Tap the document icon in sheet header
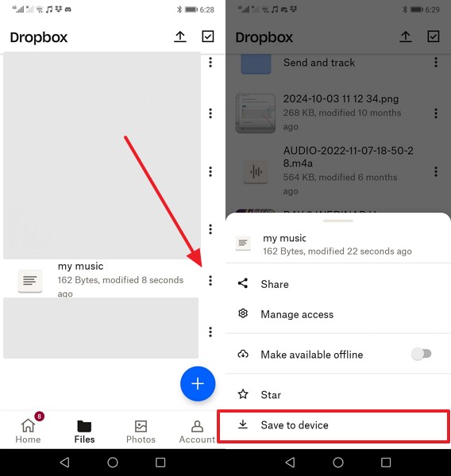 click(243, 243)
